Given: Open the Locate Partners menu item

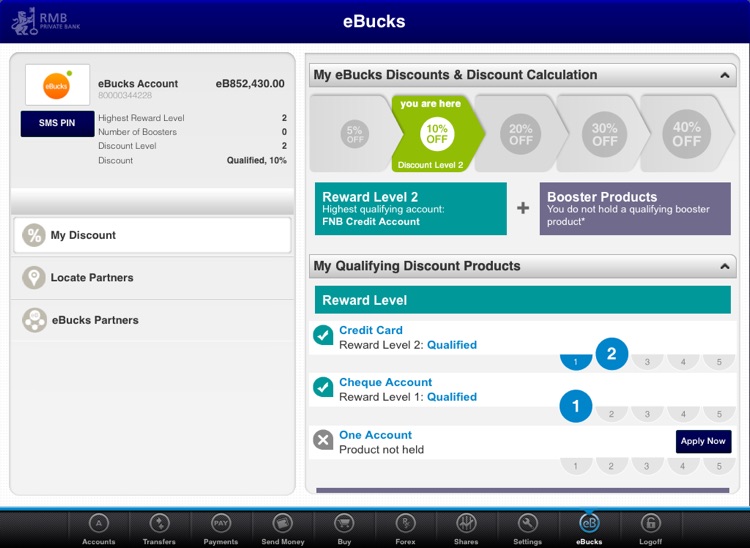Looking at the screenshot, I should 152,278.
